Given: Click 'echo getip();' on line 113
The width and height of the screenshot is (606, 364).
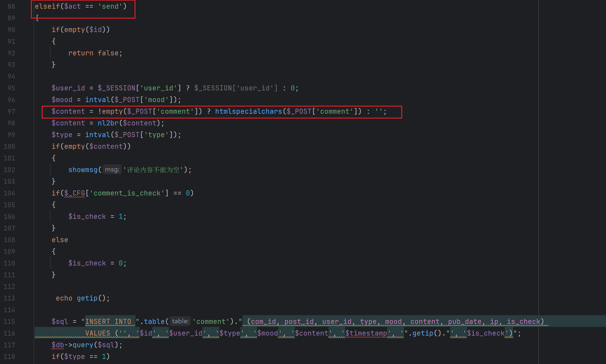Looking at the screenshot, I should point(83,298).
